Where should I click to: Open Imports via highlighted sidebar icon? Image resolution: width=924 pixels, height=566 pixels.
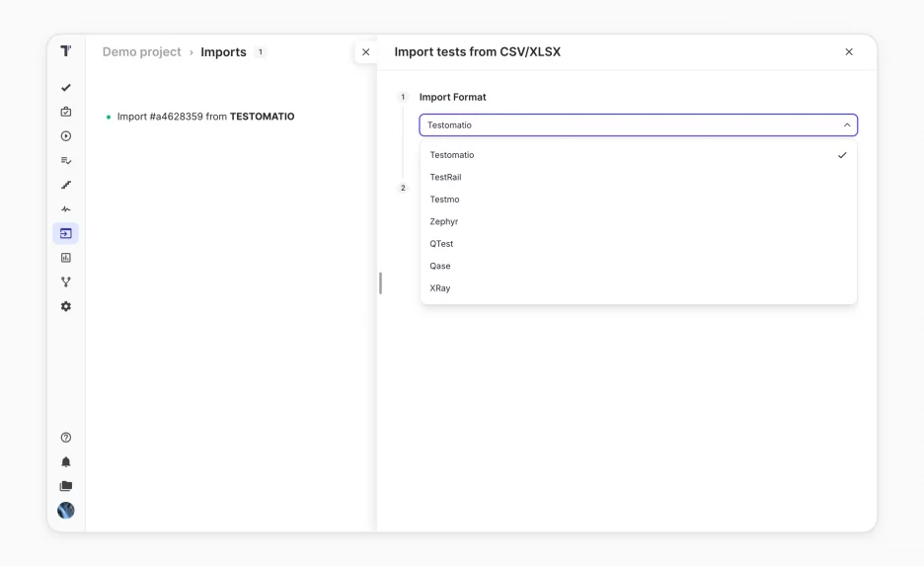coord(66,233)
